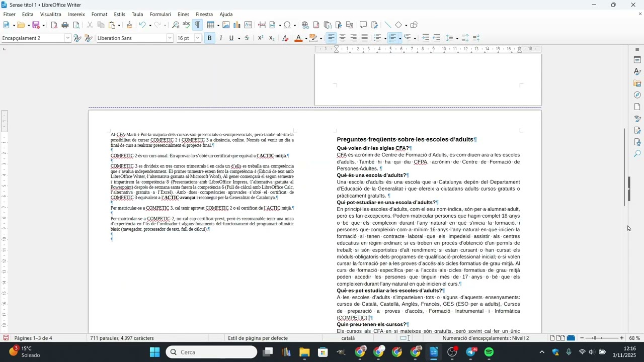This screenshot has width=644, height=362.
Task: Insert an image
Action: pyautogui.click(x=226, y=25)
